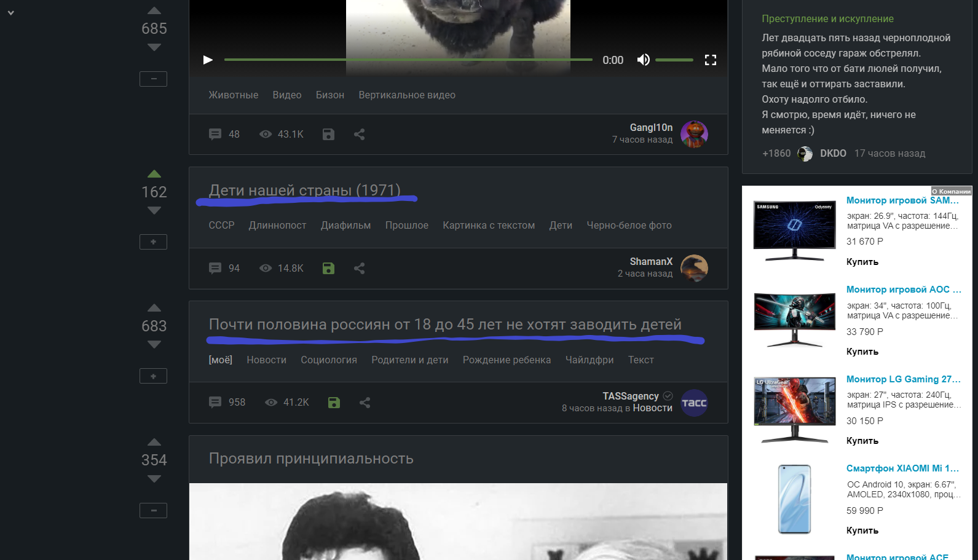Image resolution: width=978 pixels, height=560 pixels.
Task: Select the 'Социология' tag
Action: 328,360
